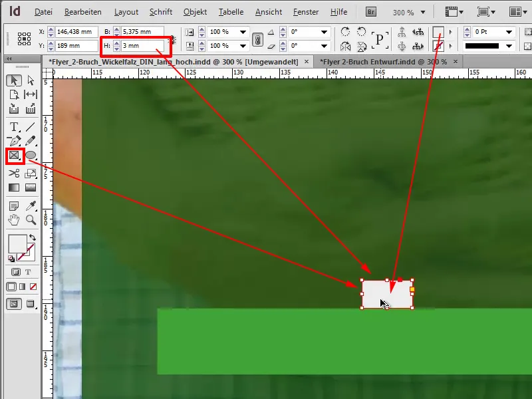
Task: Select the Selection tool arrow
Action: click(x=14, y=80)
